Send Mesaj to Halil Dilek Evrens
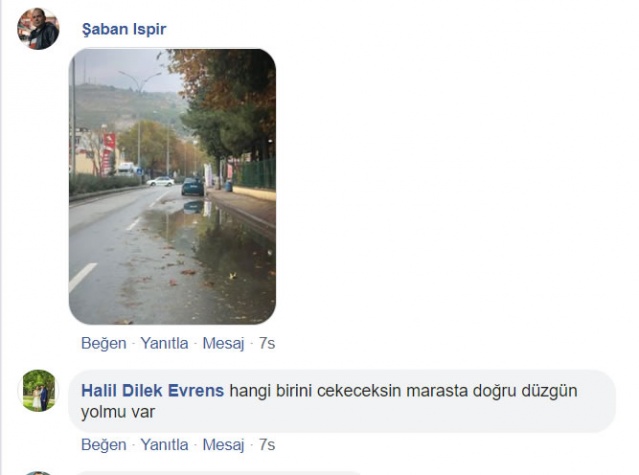This screenshot has height=475, width=639. coord(223,444)
